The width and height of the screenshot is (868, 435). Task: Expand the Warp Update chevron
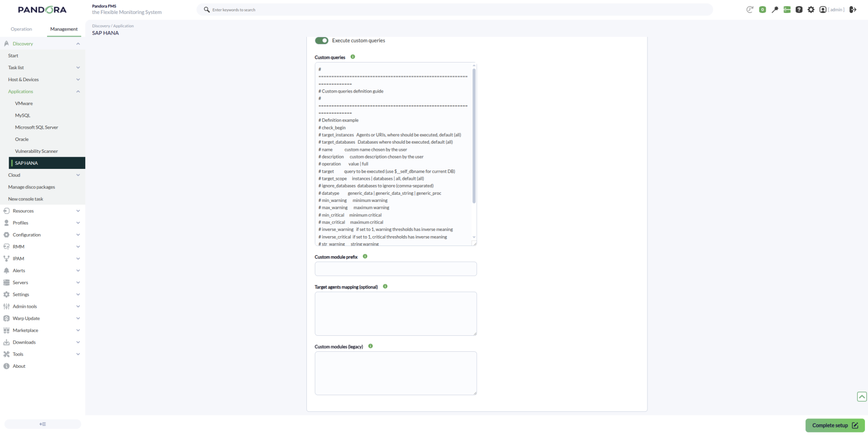pyautogui.click(x=78, y=318)
